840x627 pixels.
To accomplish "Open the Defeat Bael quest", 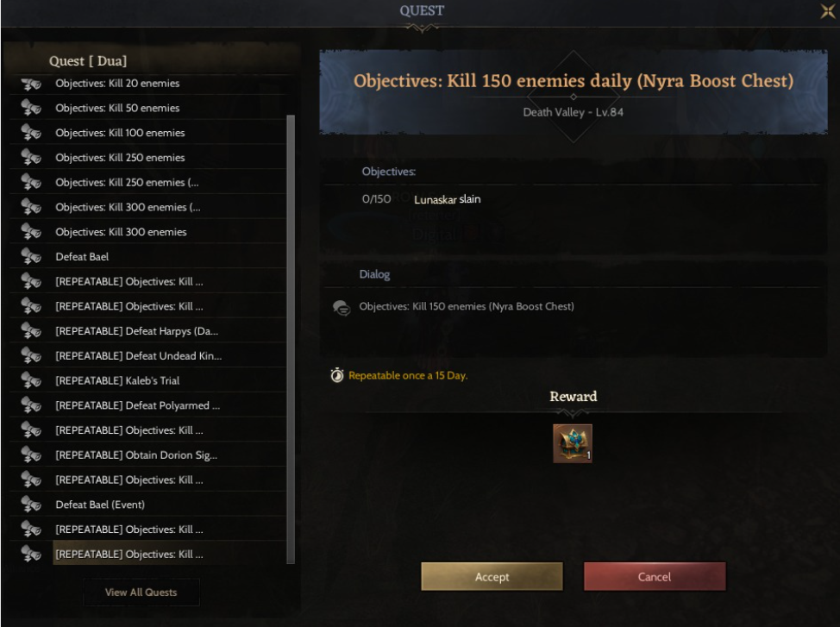I will point(147,257).
